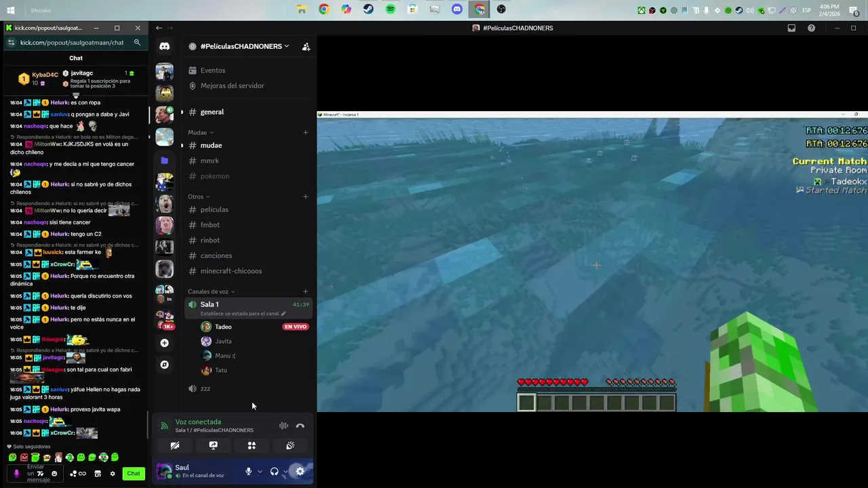The height and width of the screenshot is (488, 868).
Task: Open Spotify from the taskbar
Action: [x=391, y=9]
